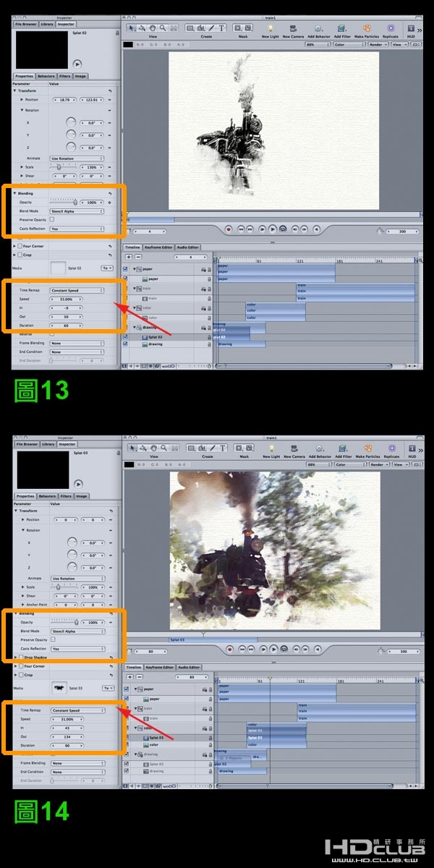Click Replicate icon in Splat 03 window toolbar

tap(391, 448)
